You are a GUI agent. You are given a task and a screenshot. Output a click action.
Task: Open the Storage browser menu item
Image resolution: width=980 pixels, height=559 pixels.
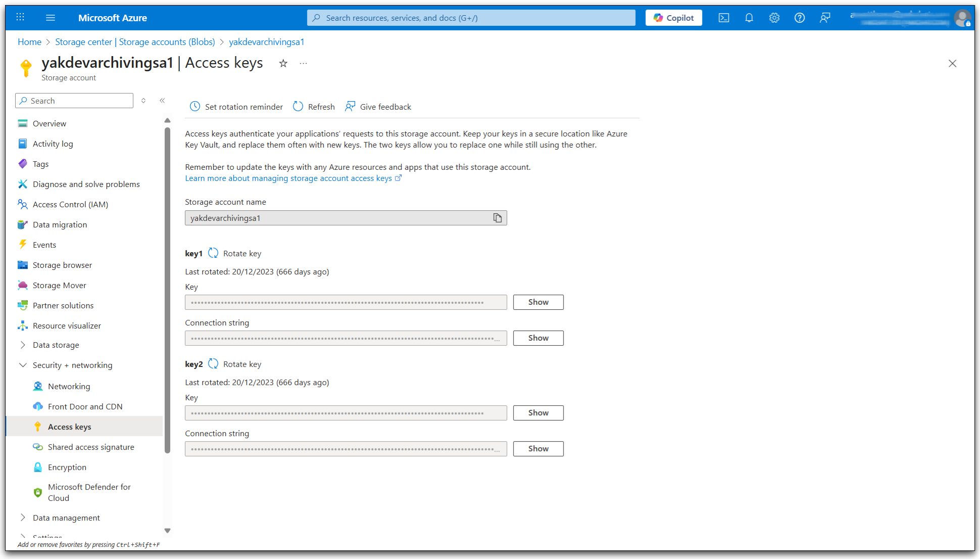pos(62,265)
